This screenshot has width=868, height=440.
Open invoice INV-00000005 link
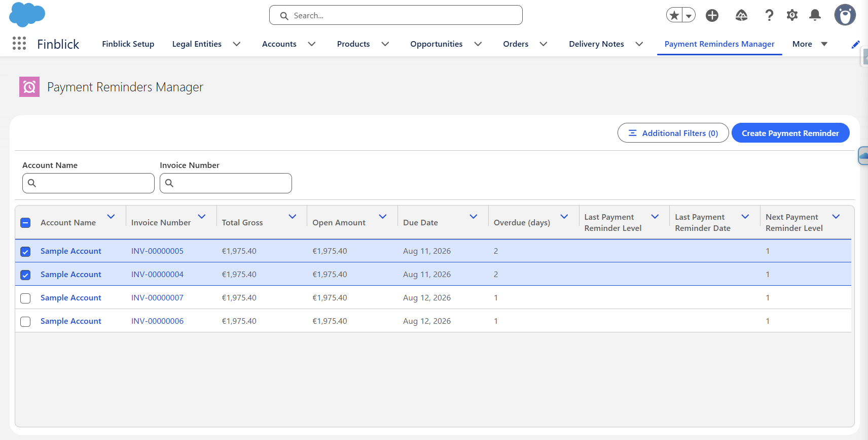tap(157, 251)
